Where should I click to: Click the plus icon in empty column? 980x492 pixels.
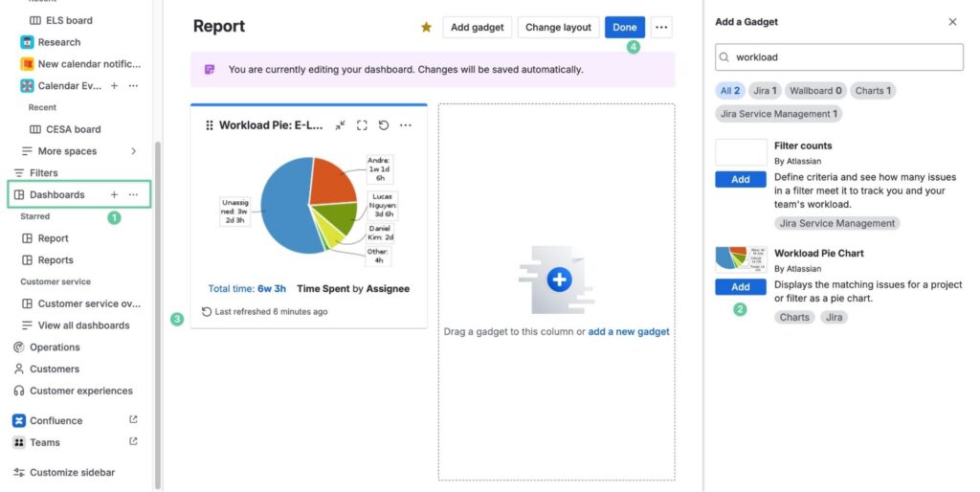(559, 280)
